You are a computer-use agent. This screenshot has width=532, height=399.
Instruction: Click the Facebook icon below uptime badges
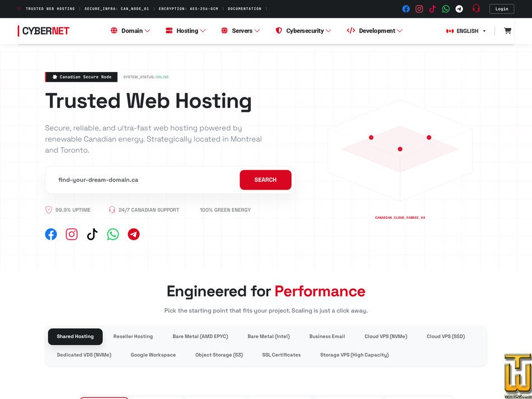[51, 234]
